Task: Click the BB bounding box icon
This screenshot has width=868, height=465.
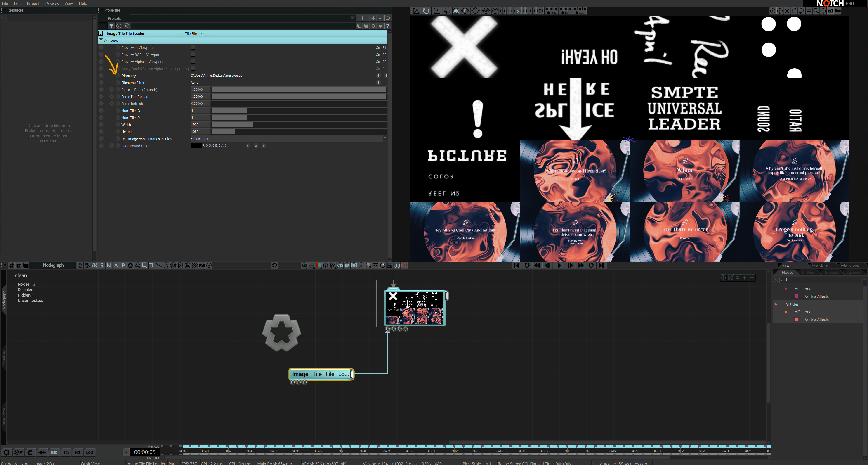Action: (x=347, y=265)
